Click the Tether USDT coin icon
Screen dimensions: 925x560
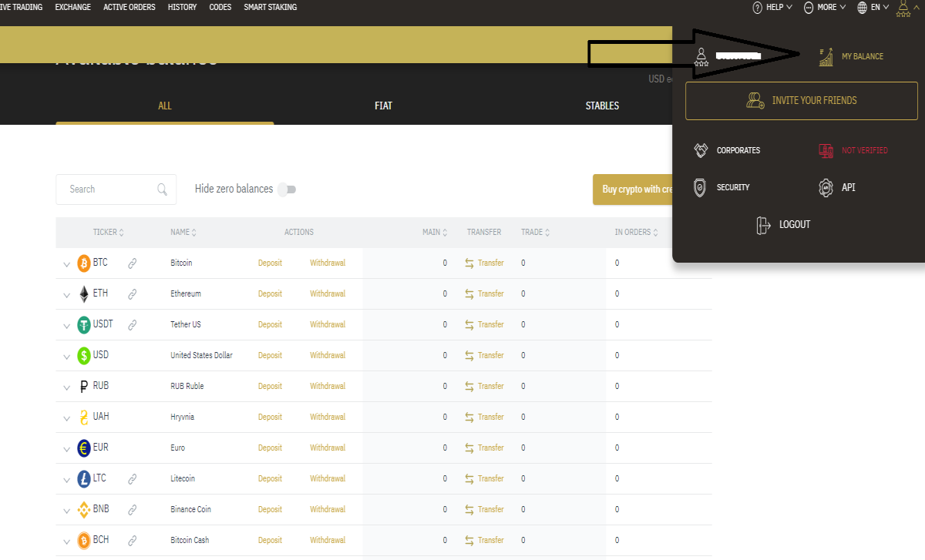pos(84,325)
